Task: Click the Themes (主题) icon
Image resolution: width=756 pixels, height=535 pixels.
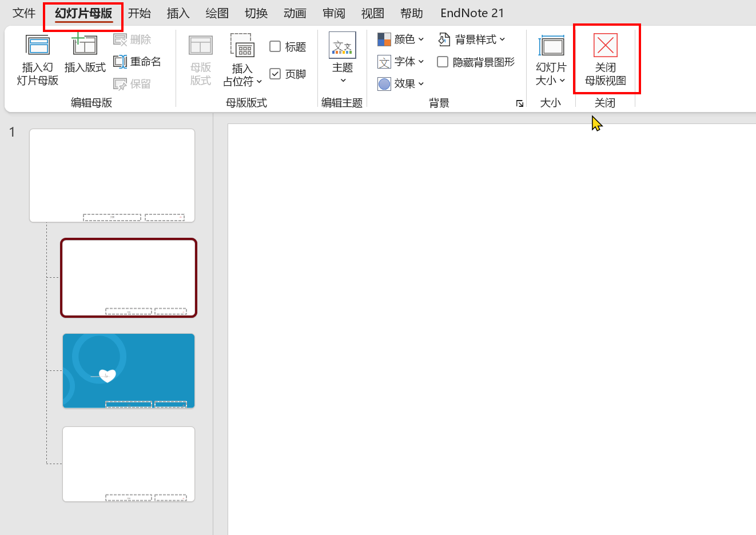Action: pyautogui.click(x=343, y=46)
